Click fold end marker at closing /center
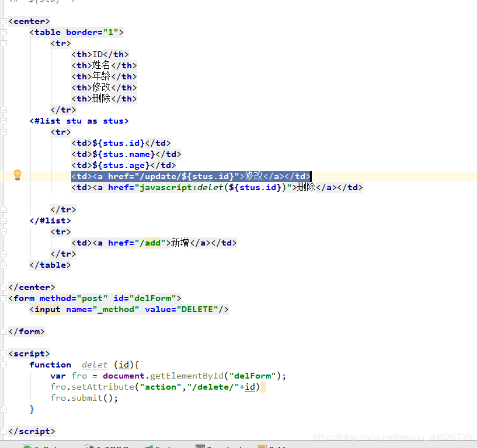The image size is (477, 448). tap(4, 287)
